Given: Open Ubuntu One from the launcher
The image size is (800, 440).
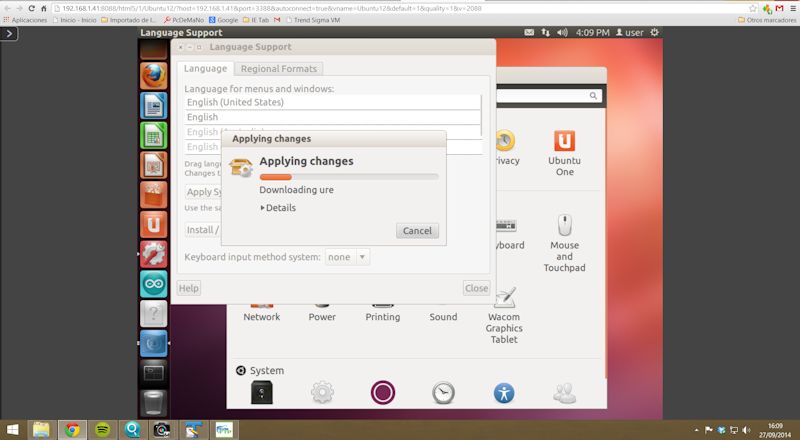Looking at the screenshot, I should 154,224.
